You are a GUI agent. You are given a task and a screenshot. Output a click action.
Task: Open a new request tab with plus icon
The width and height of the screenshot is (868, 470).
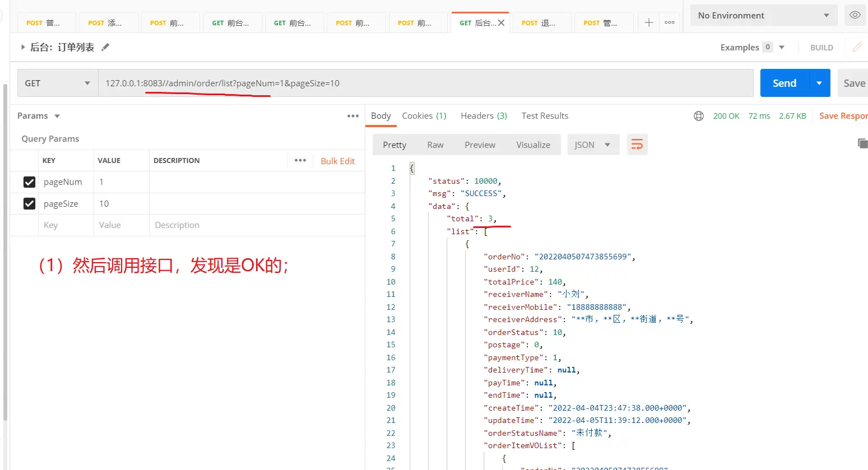click(x=648, y=22)
